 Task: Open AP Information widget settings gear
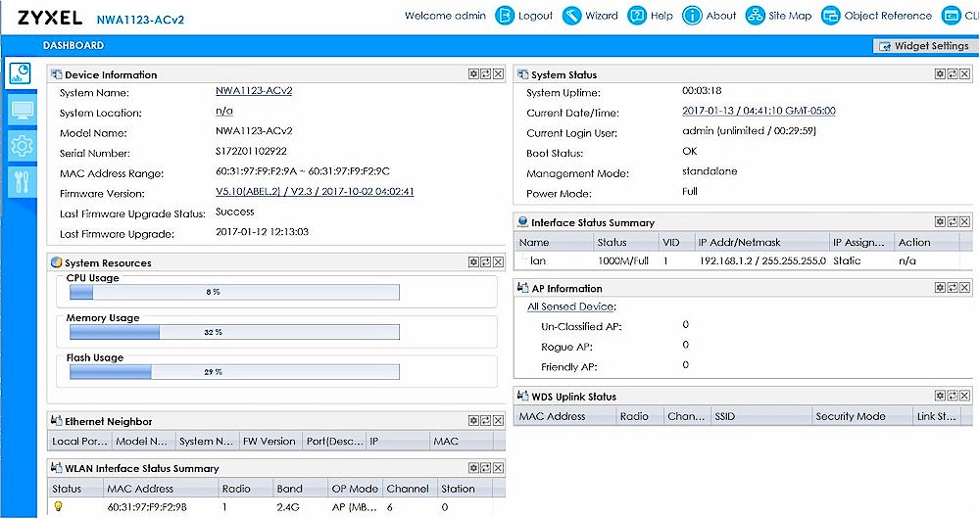pos(940,287)
